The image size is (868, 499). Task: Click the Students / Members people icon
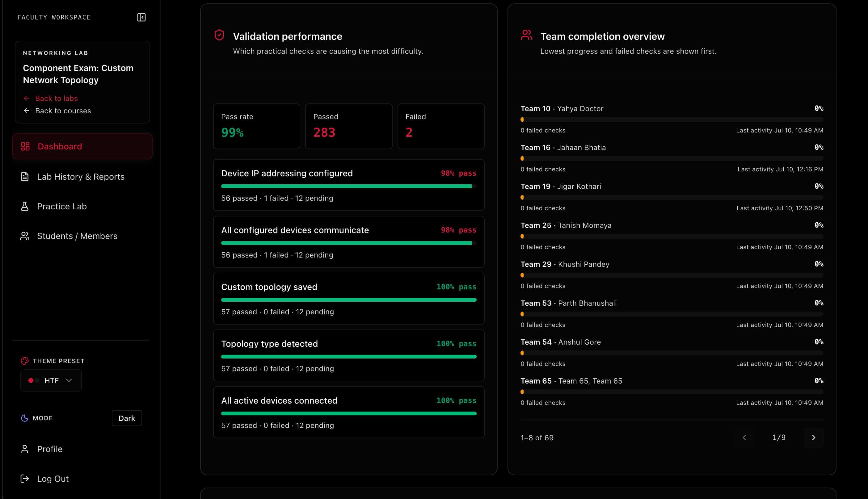coord(25,236)
